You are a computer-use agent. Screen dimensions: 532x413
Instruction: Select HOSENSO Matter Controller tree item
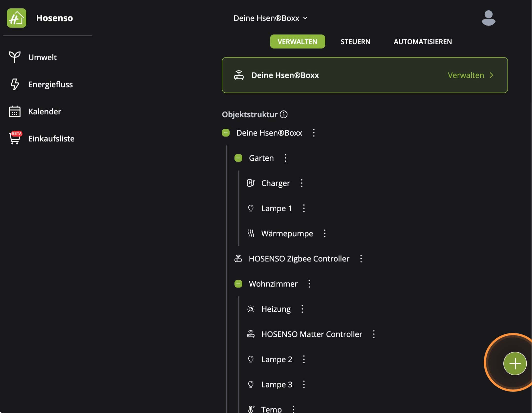311,334
